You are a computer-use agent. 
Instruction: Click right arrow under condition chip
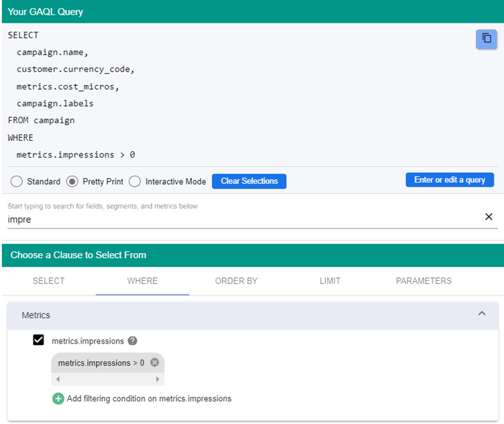click(x=157, y=379)
